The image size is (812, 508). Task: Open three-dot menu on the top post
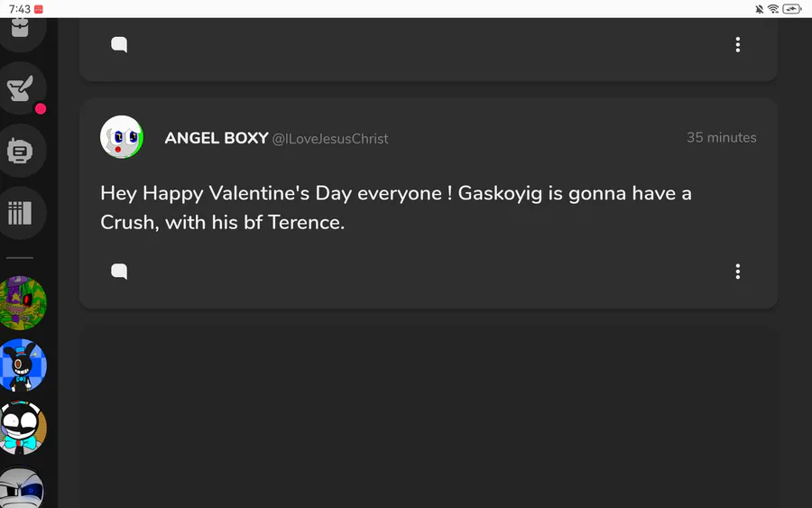click(738, 44)
